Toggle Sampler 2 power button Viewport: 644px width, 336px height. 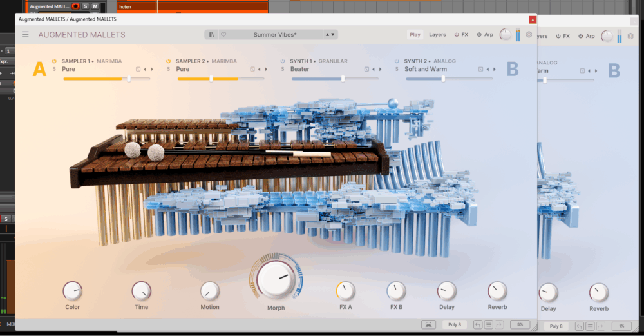coord(168,61)
